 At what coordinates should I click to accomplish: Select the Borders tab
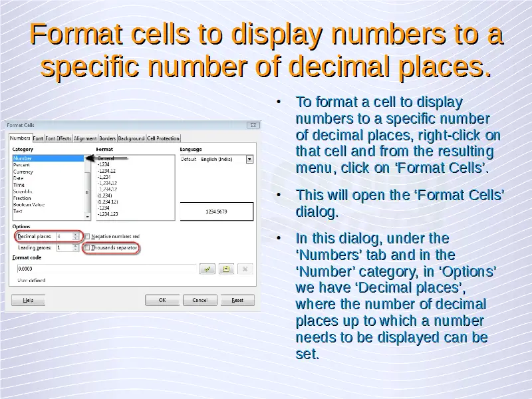coord(108,138)
